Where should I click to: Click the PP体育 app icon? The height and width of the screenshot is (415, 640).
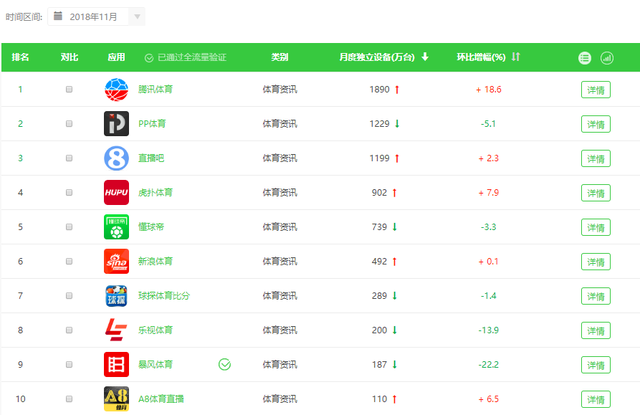click(x=116, y=123)
